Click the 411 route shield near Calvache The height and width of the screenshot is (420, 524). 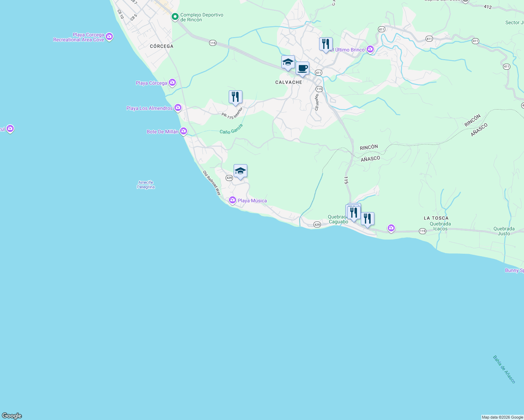pyautogui.click(x=318, y=73)
